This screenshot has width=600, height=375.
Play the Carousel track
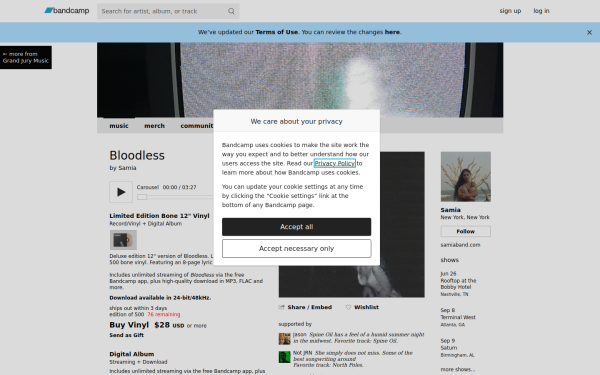121,192
